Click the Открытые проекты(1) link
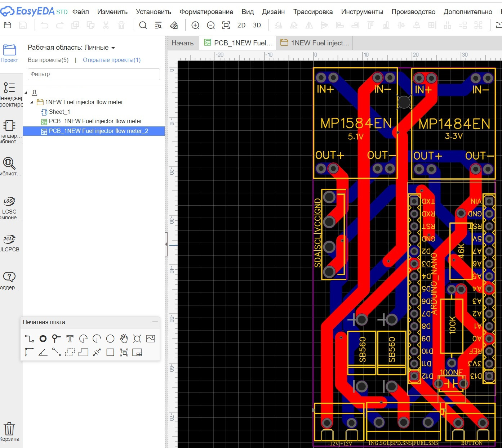Viewport: 502px width, 448px height. pyautogui.click(x=112, y=60)
